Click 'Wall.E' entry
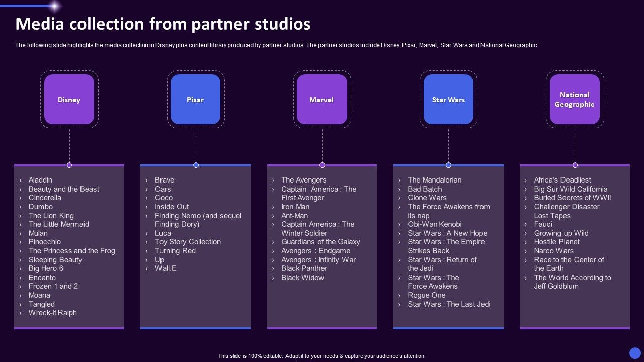Image resolution: width=644 pixels, height=362 pixels. [x=166, y=268]
